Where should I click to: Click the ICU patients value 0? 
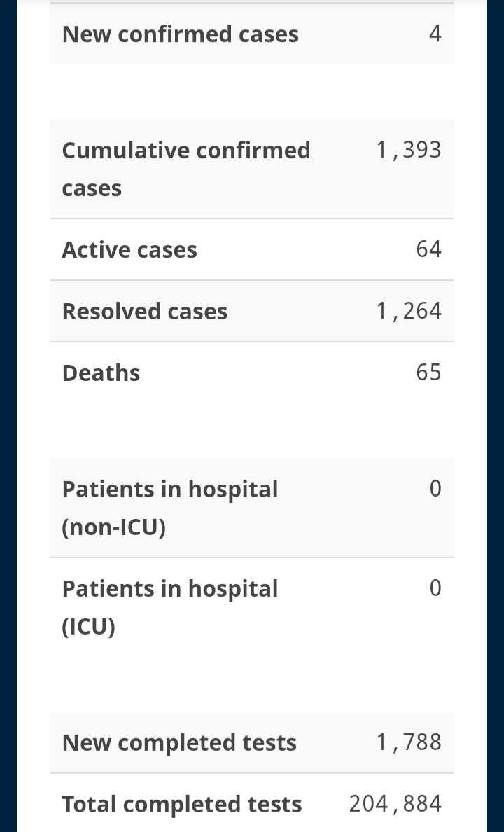pos(435,588)
